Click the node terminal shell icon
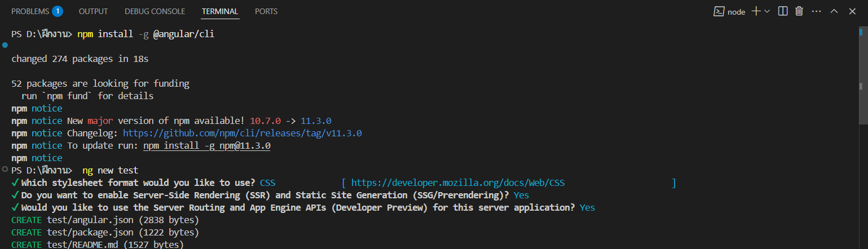 (719, 11)
